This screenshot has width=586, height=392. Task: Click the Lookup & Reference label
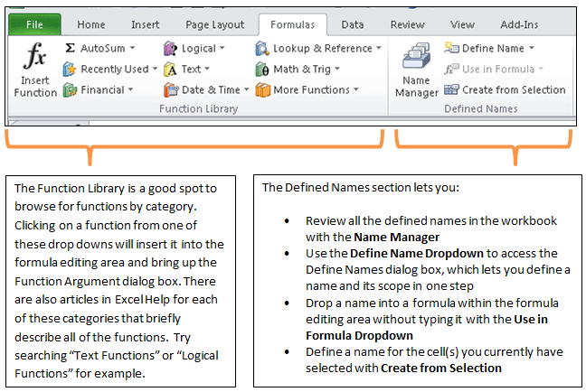[323, 48]
